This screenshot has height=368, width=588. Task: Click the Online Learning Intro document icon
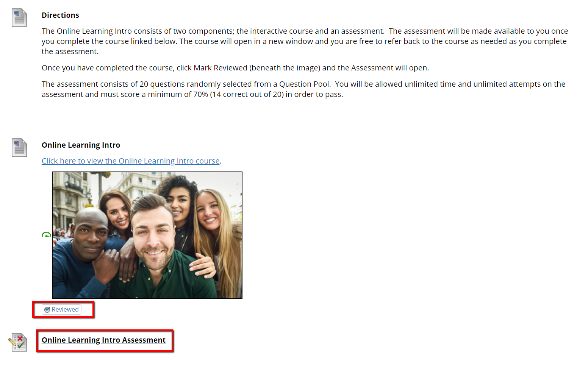19,147
